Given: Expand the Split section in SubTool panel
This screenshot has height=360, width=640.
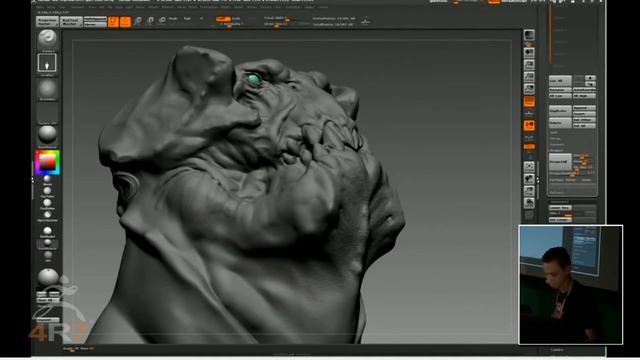Looking at the screenshot, I should pyautogui.click(x=554, y=133).
